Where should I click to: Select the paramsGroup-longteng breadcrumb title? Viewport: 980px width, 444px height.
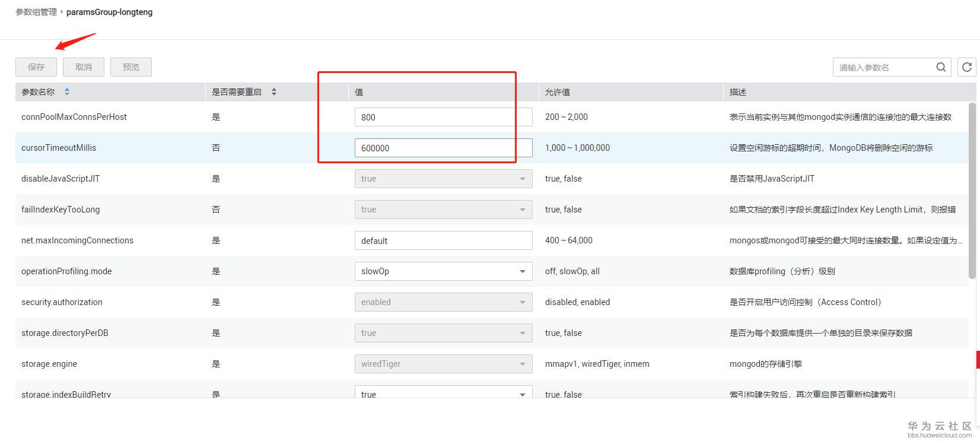click(109, 12)
